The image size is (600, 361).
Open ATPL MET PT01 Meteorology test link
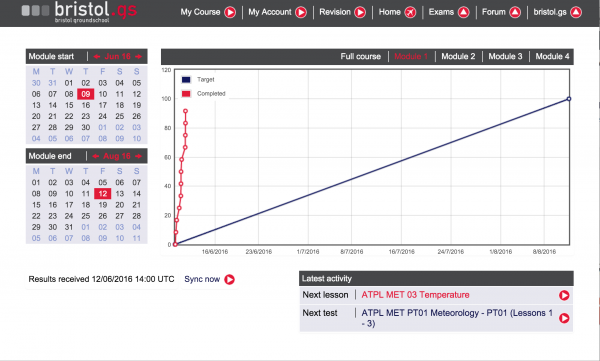[x=457, y=318]
